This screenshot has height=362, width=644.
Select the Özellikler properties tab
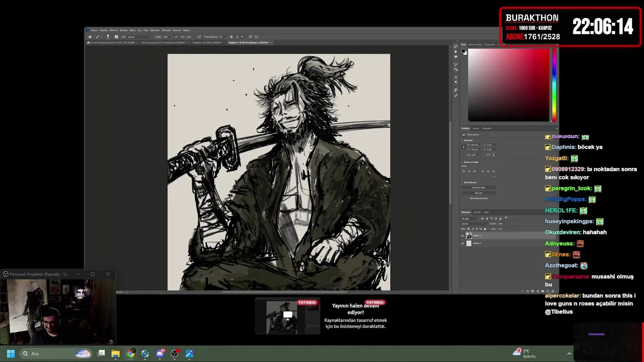[x=465, y=128]
